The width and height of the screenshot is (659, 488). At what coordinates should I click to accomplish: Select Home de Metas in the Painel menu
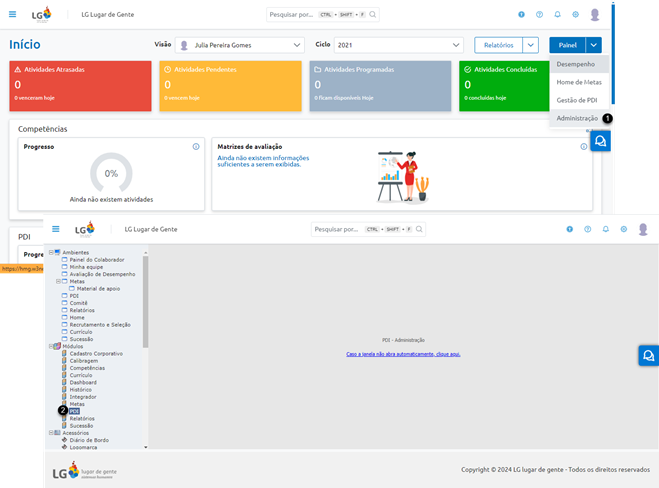[579, 82]
